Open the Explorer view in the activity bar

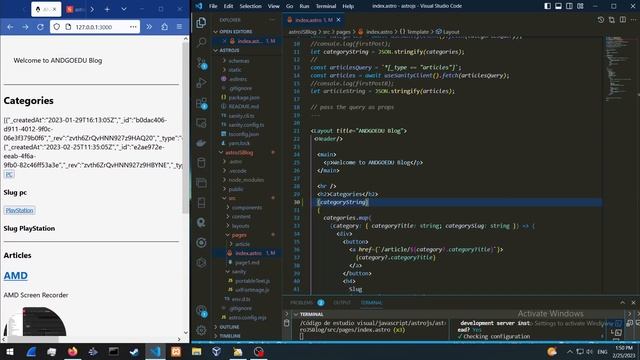(201, 22)
